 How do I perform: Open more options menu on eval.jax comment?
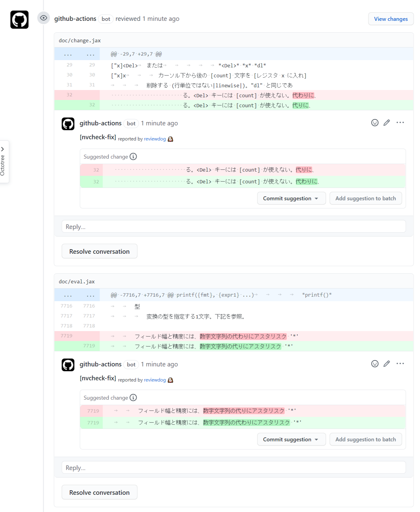coord(400,364)
